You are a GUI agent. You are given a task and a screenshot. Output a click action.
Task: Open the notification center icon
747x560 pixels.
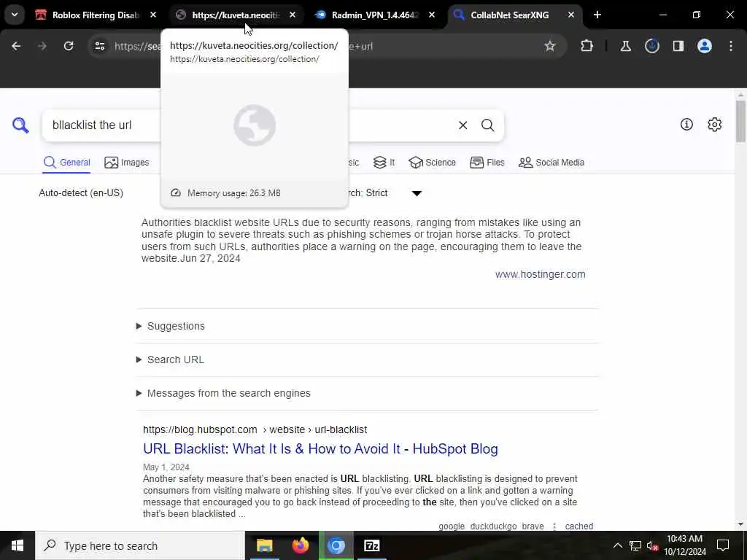pyautogui.click(x=723, y=545)
